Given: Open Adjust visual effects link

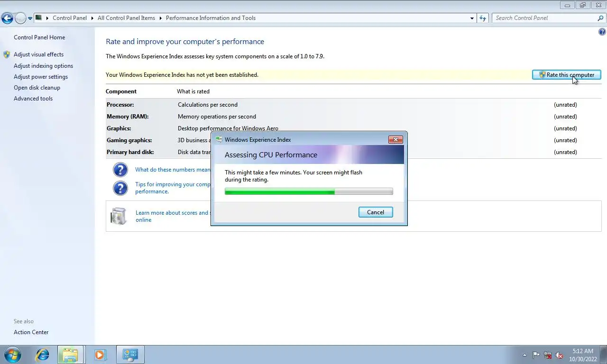Looking at the screenshot, I should [38, 55].
